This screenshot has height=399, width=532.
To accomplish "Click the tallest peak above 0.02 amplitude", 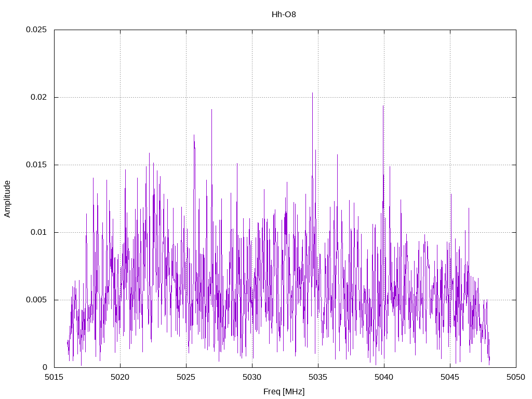I will pyautogui.click(x=312, y=94).
